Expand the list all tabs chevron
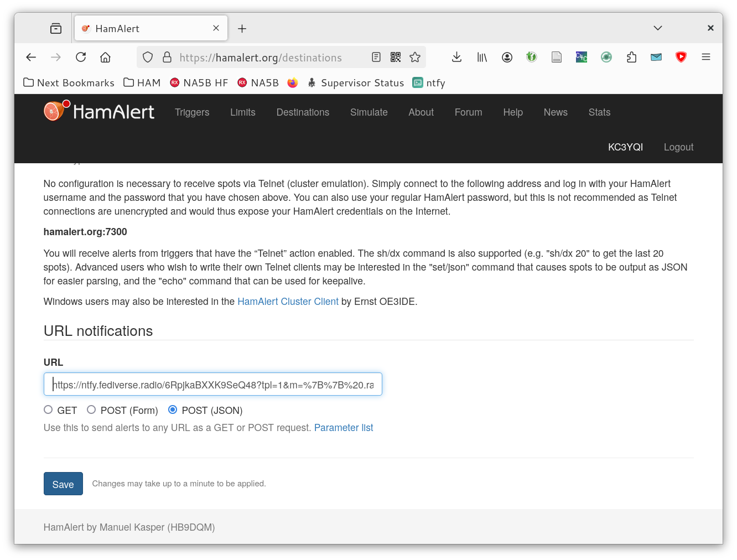The image size is (737, 560). (658, 28)
